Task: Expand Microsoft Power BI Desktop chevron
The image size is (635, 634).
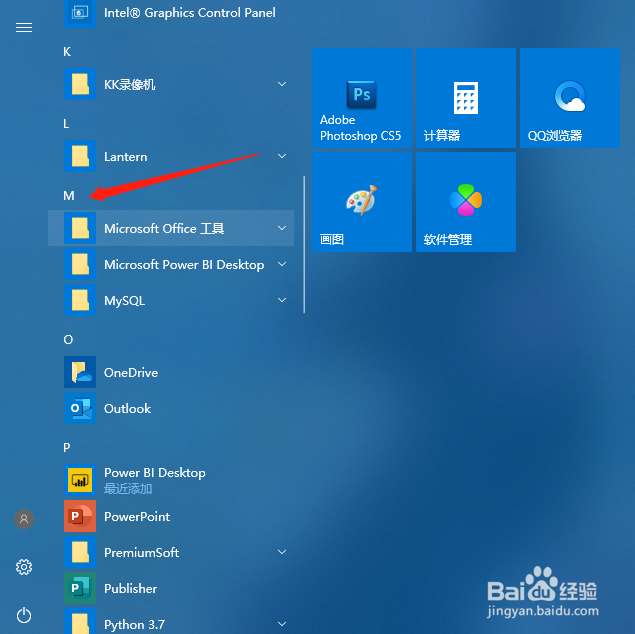Action: point(282,264)
